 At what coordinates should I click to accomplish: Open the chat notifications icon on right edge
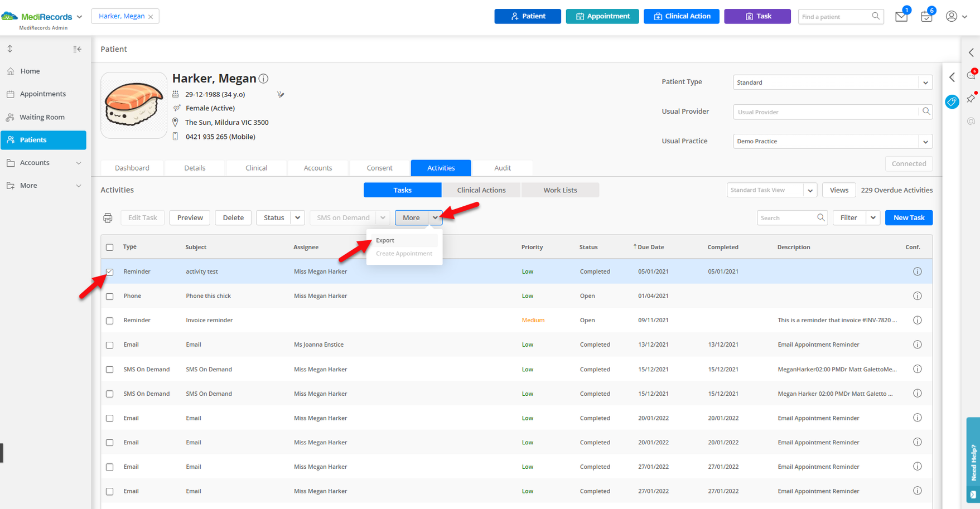pos(971,75)
